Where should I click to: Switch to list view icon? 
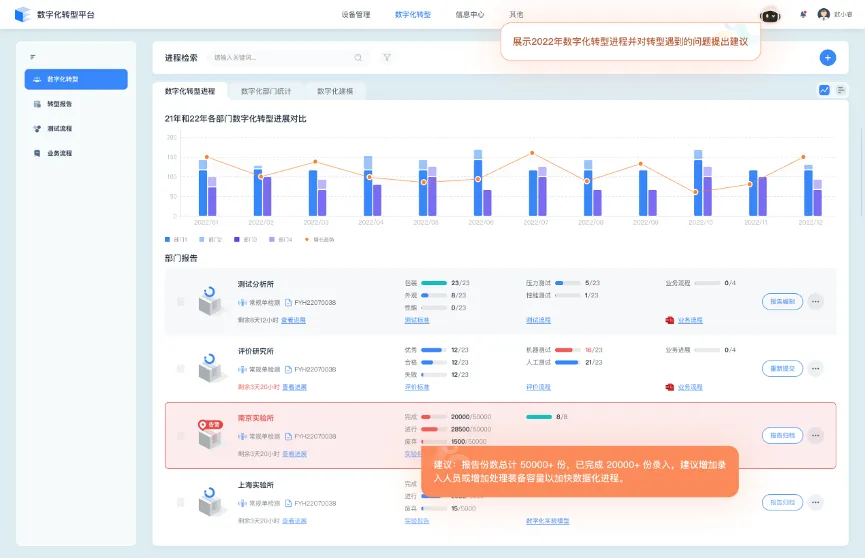pyautogui.click(x=841, y=90)
